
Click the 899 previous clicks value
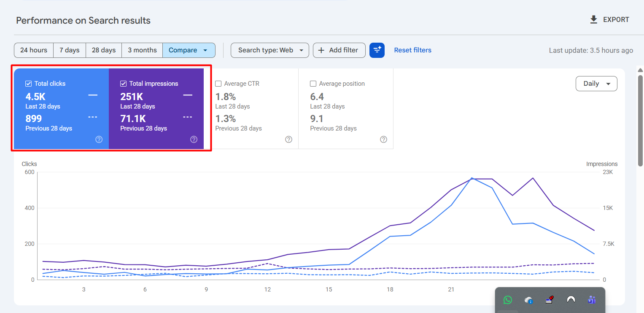[x=34, y=119]
